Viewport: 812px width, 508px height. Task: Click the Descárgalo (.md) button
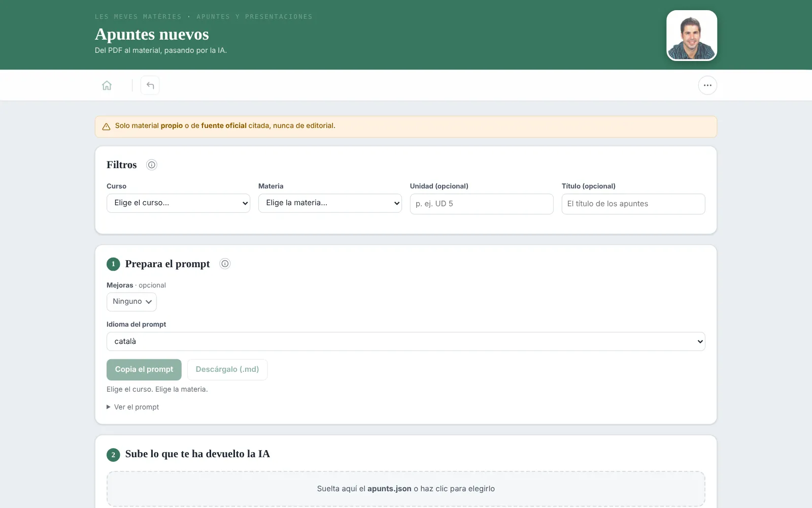(227, 370)
